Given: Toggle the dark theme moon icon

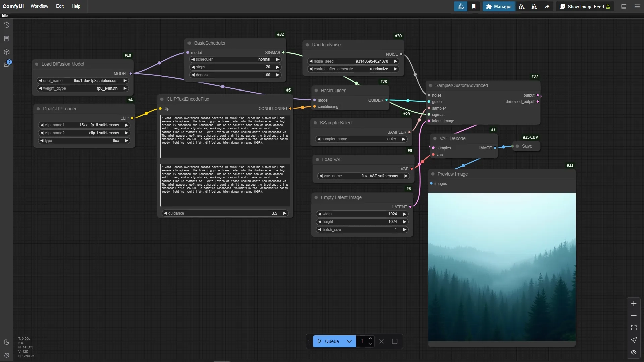Looking at the screenshot, I should pos(6,342).
